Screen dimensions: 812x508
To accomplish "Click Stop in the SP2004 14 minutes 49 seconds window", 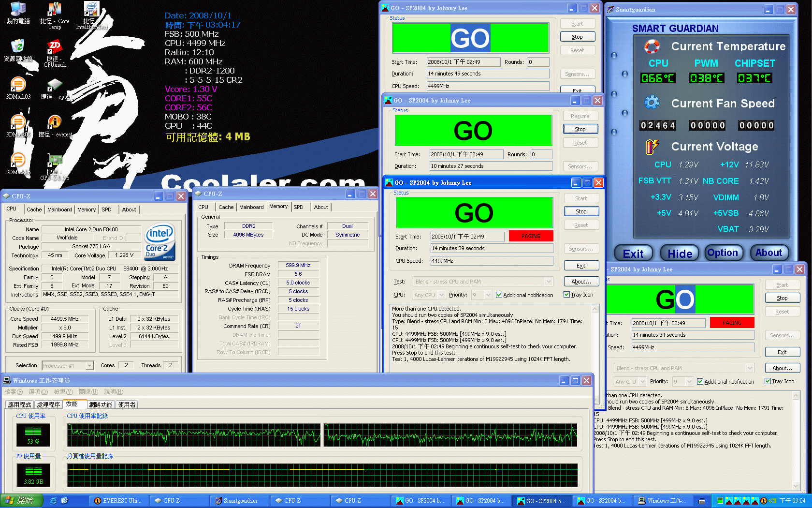I will pyautogui.click(x=577, y=37).
